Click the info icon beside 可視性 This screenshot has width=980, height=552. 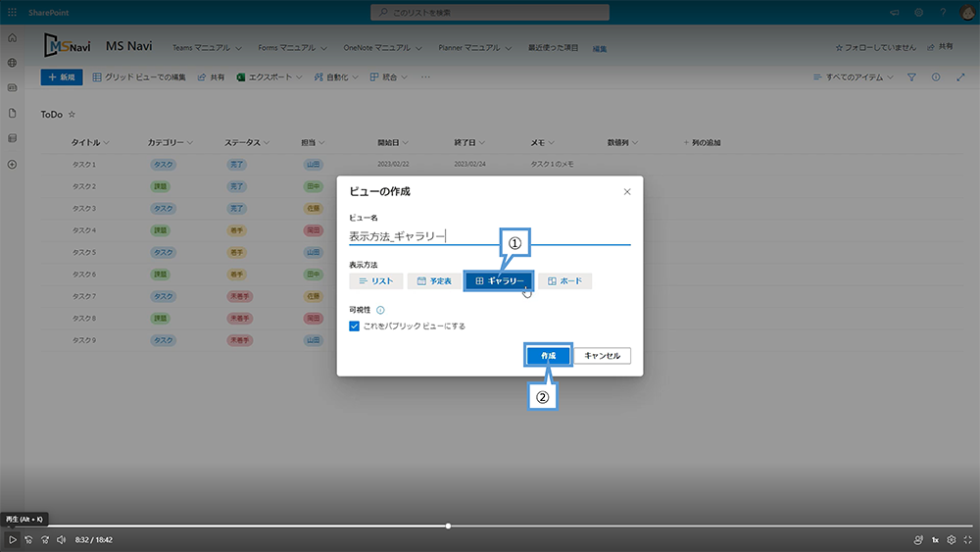(380, 310)
